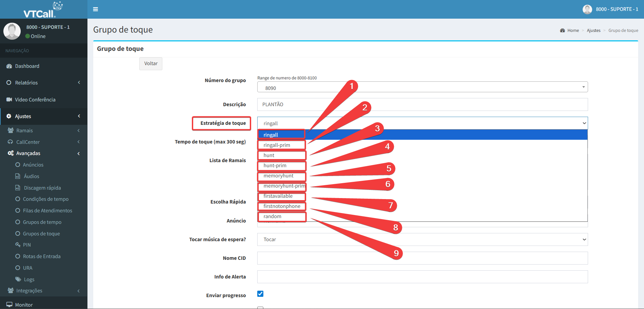This screenshot has height=309, width=644.
Task: Select hunt-prim from the strategy list
Action: pos(275,166)
